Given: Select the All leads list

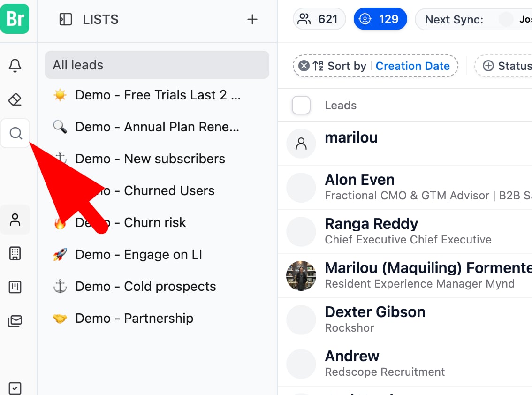Looking at the screenshot, I should click(x=157, y=65).
